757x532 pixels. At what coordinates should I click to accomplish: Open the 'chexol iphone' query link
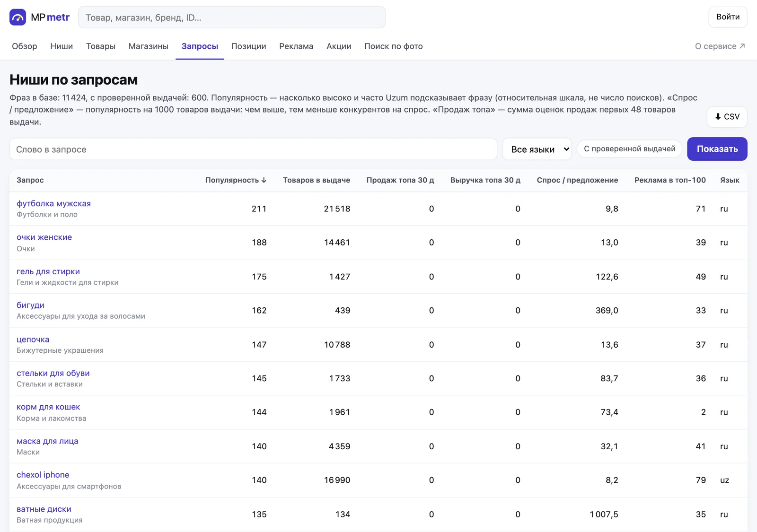tap(43, 475)
